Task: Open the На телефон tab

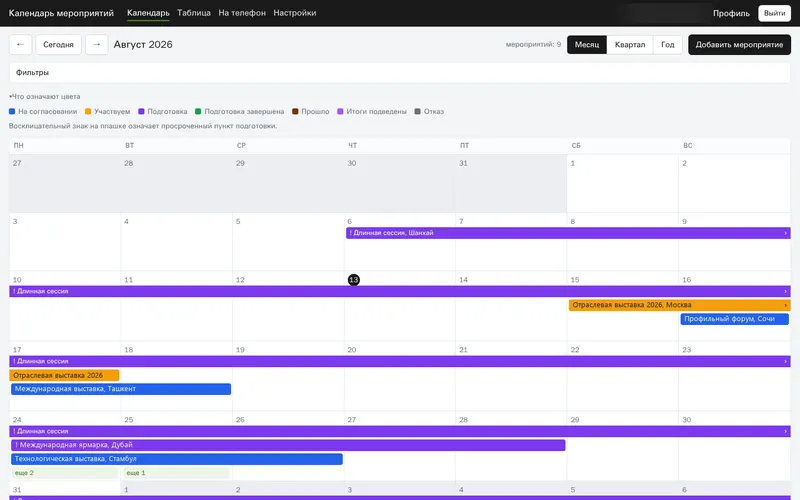Action: (242, 13)
